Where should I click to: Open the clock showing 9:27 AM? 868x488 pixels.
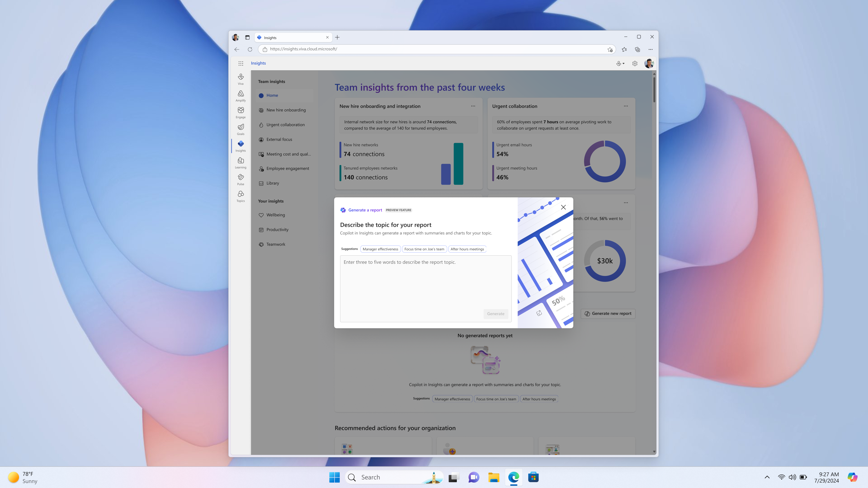click(827, 477)
